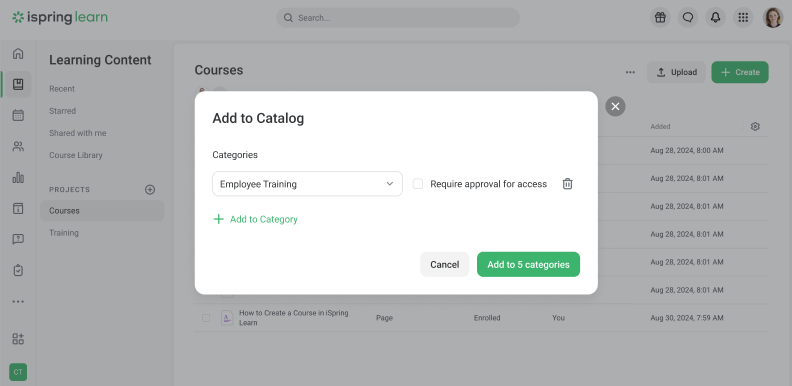Screen dimensions: 792x386
Task: Open the calendar icon in sidebar
Action: pos(18,115)
